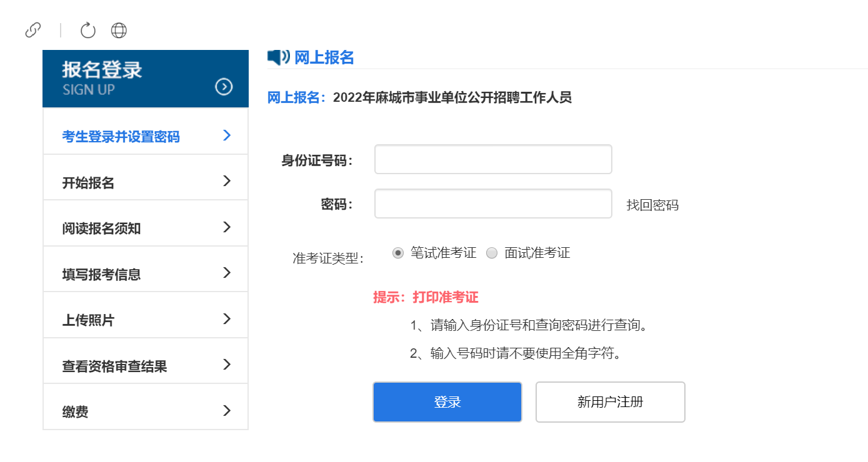Click the 报名登录 sidebar heading
The image size is (868, 462).
(102, 69)
